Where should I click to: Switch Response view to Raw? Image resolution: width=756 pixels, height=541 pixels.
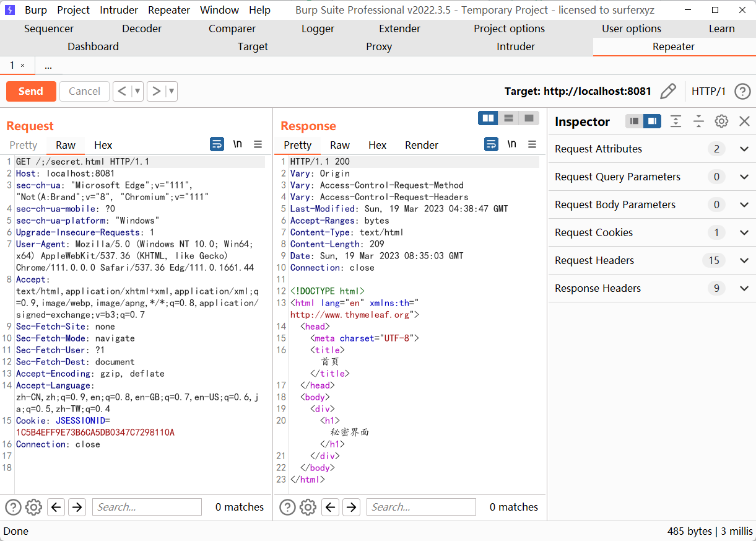(x=340, y=145)
